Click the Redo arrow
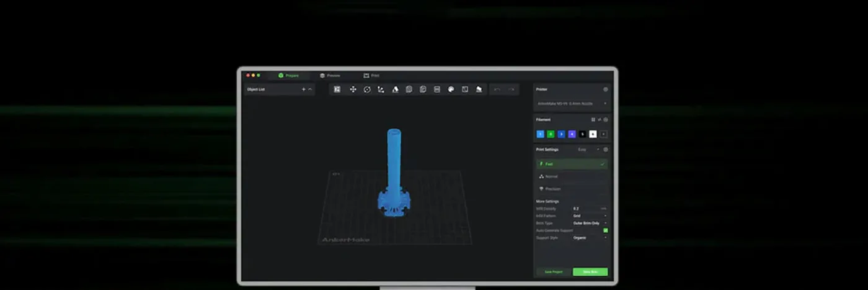The image size is (868, 290). pyautogui.click(x=511, y=89)
